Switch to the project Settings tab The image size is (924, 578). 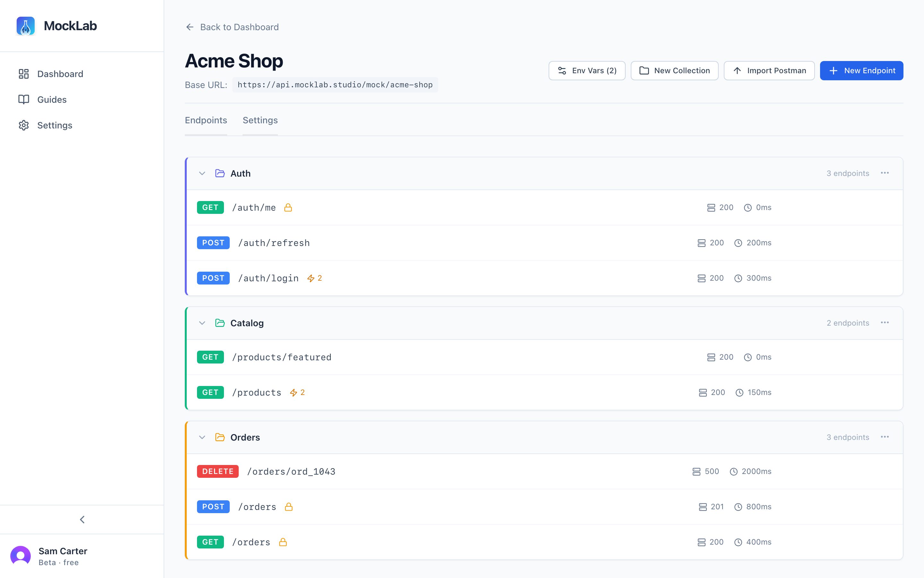tap(260, 120)
